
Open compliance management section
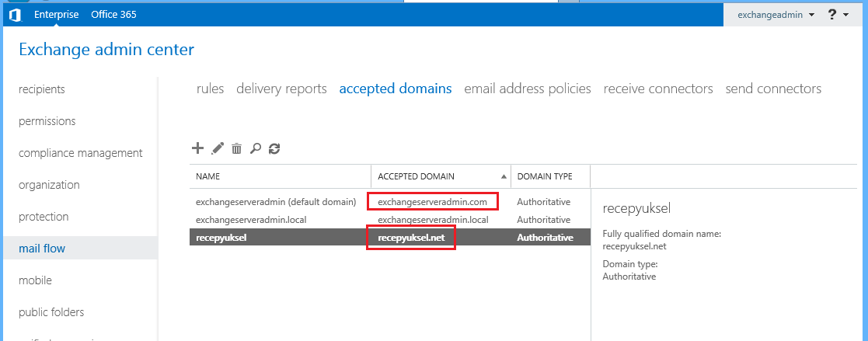pos(81,153)
